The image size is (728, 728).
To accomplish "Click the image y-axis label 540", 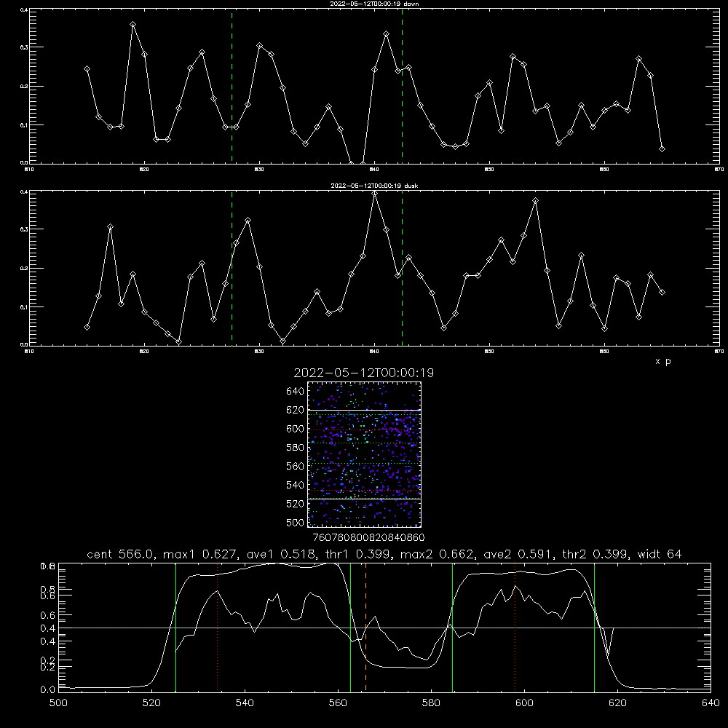I will point(295,485).
